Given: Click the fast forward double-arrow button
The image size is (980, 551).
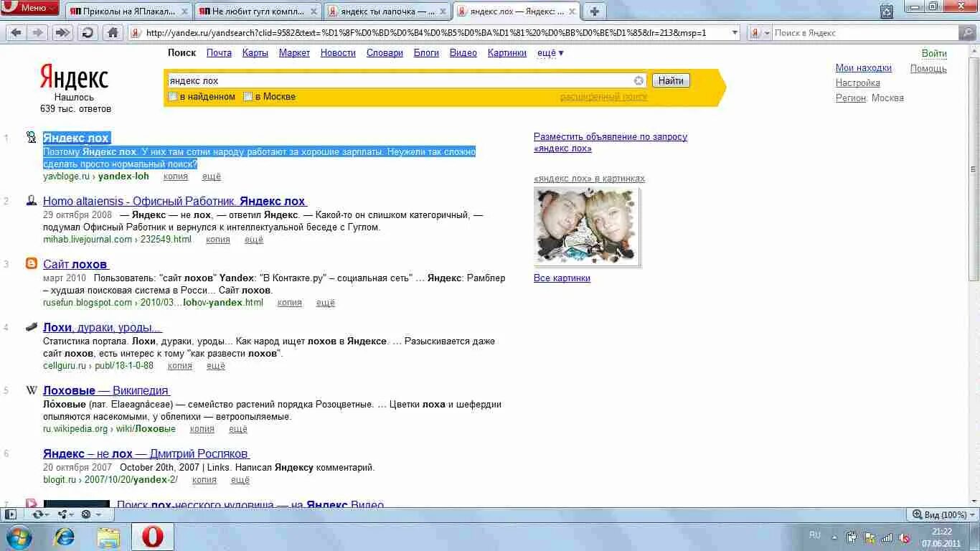Looking at the screenshot, I should (62, 32).
